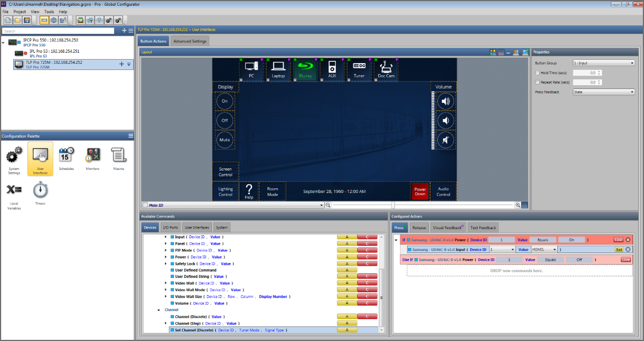Toggle checkbox beside Main SD page selector
644x341 pixels.
pos(145,205)
